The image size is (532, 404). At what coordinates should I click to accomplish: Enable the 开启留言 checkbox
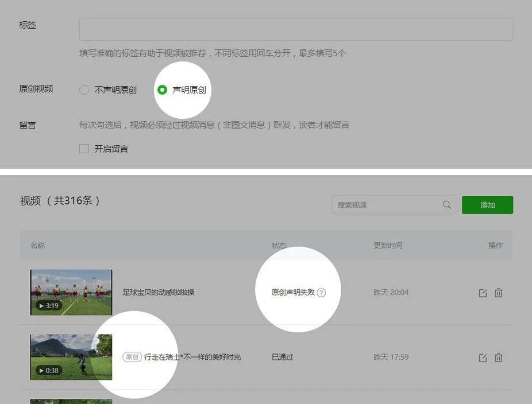84,149
